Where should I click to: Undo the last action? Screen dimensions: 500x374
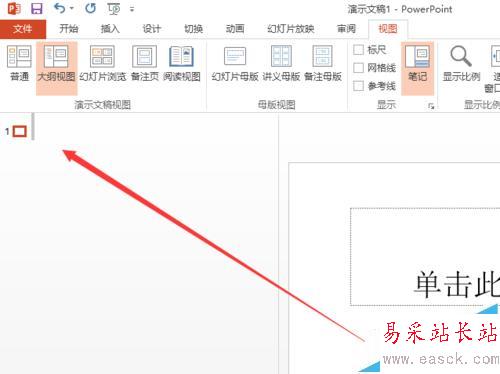60,8
